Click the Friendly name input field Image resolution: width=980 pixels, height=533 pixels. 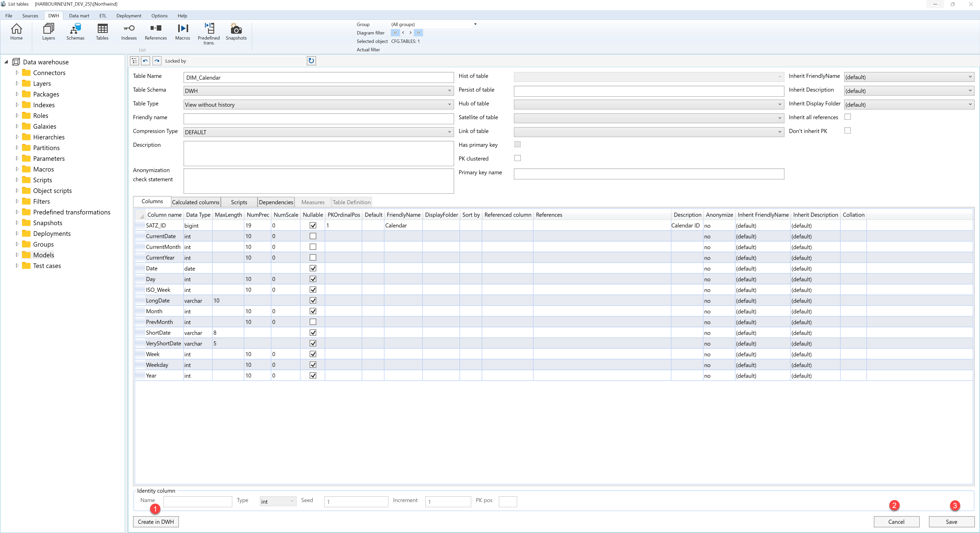coord(318,119)
